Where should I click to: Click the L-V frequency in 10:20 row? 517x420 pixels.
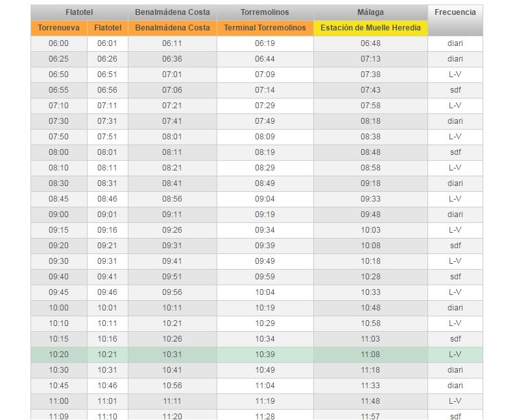(x=455, y=355)
